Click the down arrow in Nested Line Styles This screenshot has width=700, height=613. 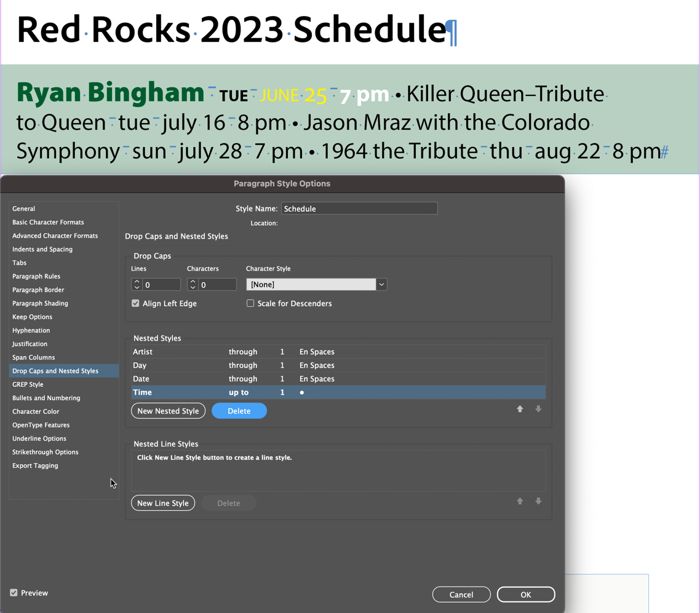(538, 501)
